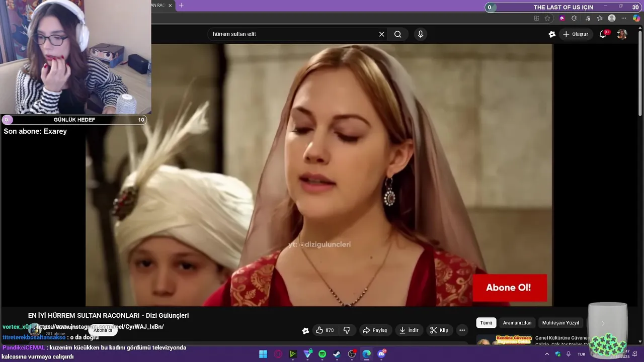Viewport: 644px width, 362px height.
Task: Open the browser favorites list
Action: (x=600, y=18)
